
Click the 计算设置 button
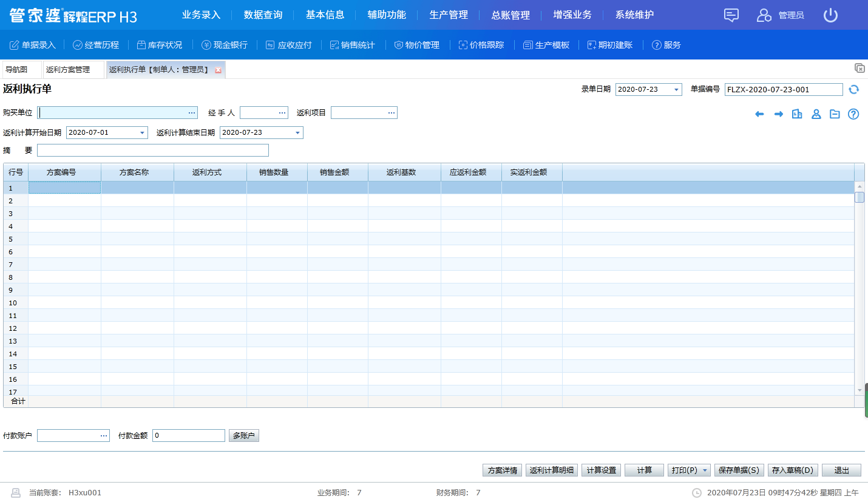click(x=601, y=470)
